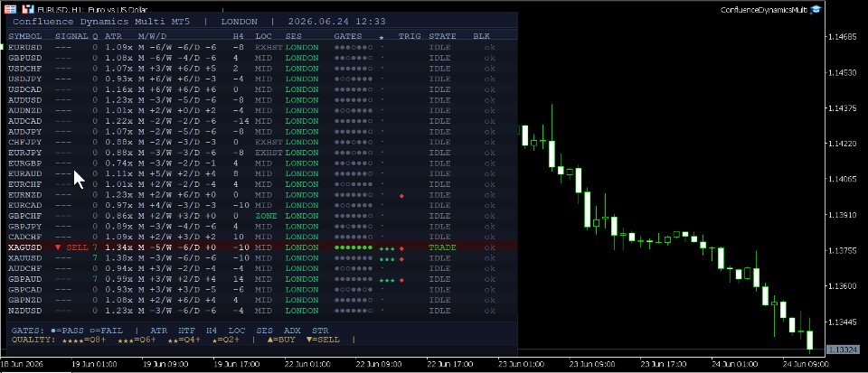Select the EURGBP symbol row
Viewport: 868px width, 373px height.
(x=262, y=163)
